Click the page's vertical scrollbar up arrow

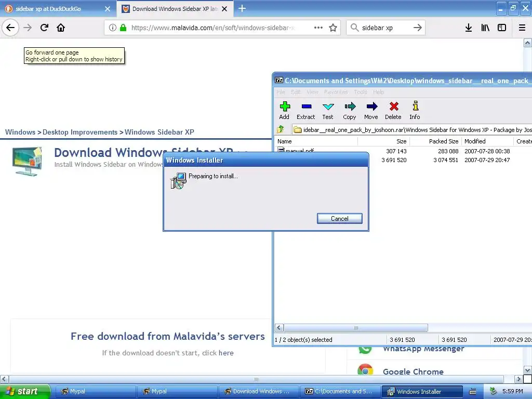[x=527, y=43]
